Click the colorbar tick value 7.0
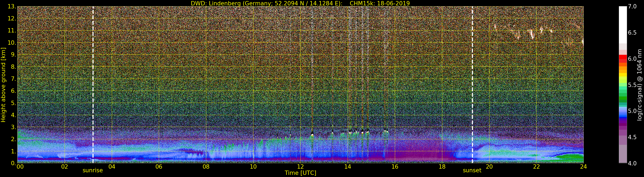The width and height of the screenshot is (644, 177). 632,6
